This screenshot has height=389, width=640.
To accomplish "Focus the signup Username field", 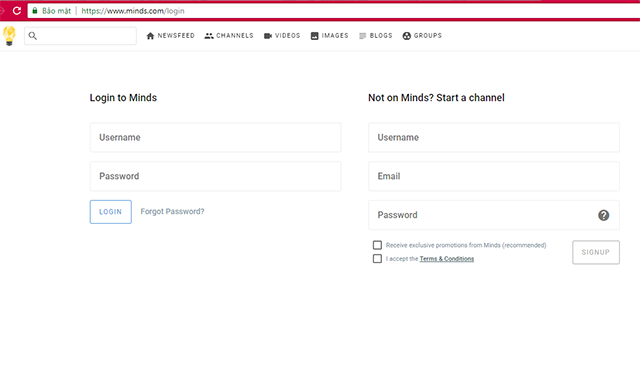I will pyautogui.click(x=494, y=138).
